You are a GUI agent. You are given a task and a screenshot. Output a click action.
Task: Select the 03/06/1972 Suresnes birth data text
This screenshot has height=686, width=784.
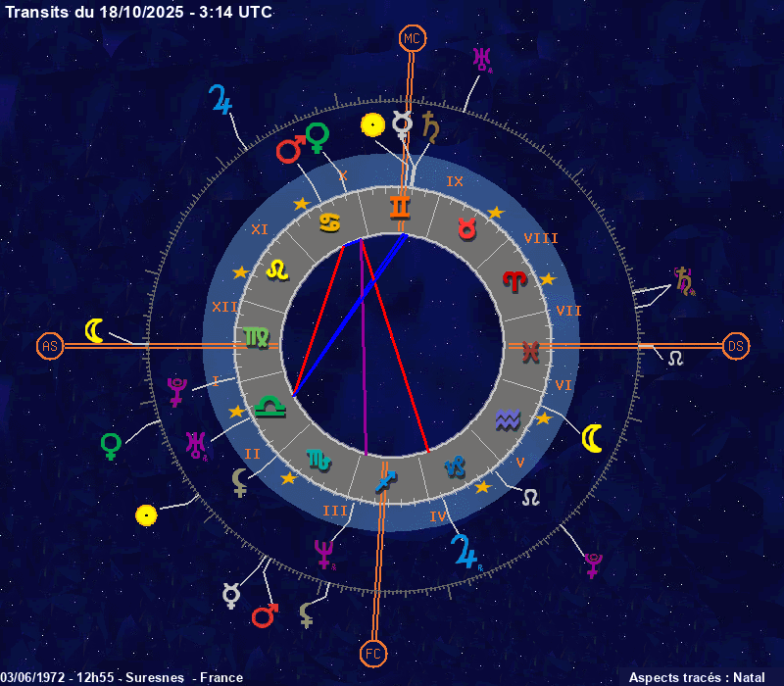(122, 677)
